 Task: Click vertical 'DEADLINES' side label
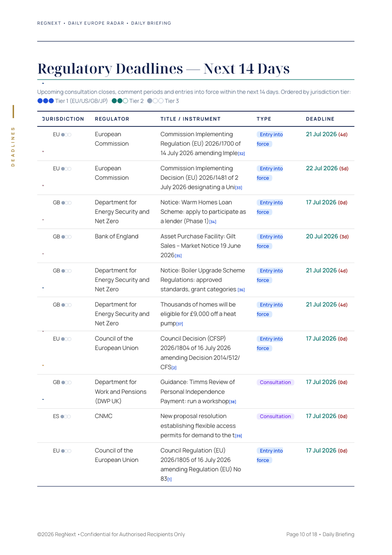13,146
